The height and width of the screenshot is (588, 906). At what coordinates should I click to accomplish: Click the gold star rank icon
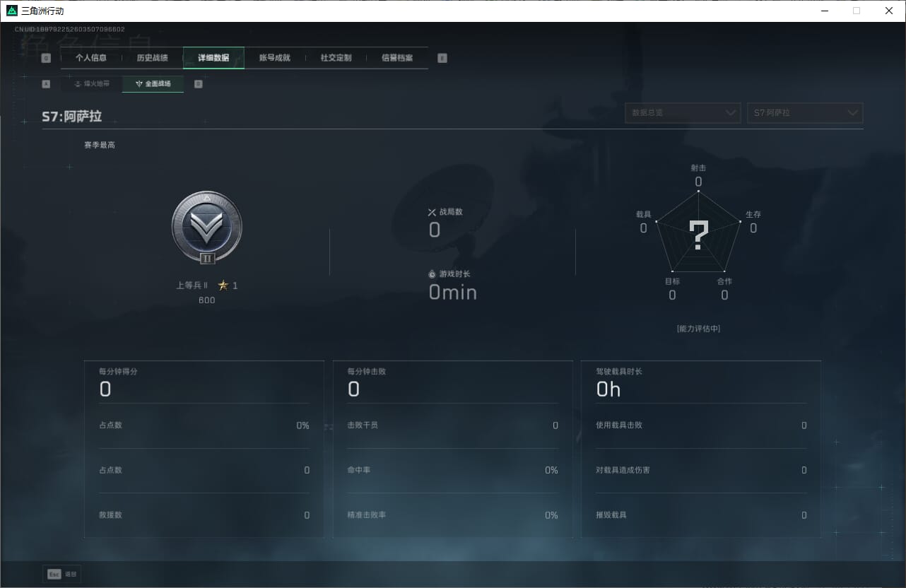coord(223,286)
